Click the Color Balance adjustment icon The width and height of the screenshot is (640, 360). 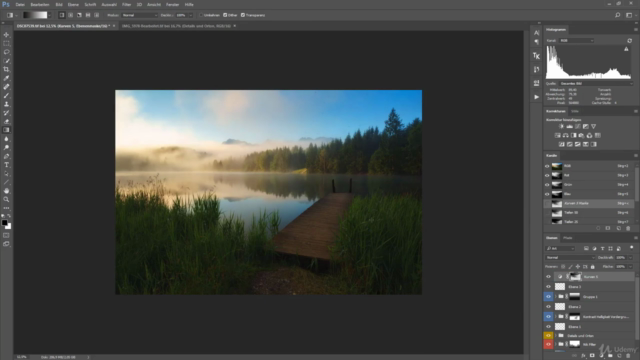tap(566, 136)
